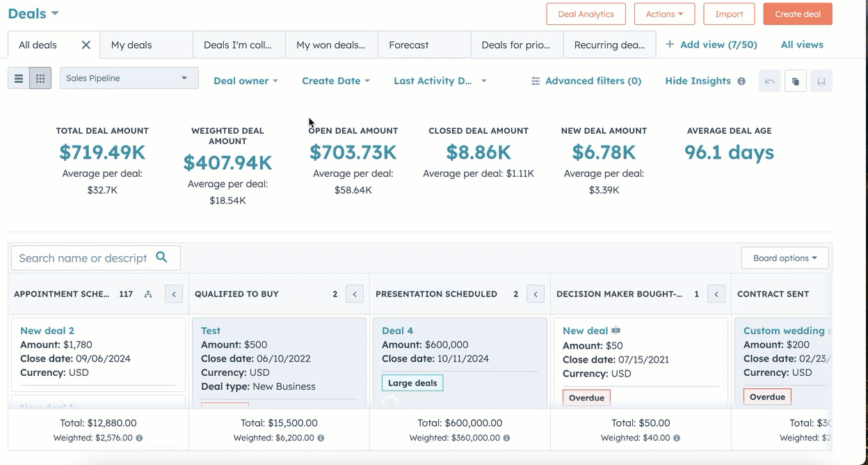Close the All deals tab
The height and width of the screenshot is (465, 868).
(86, 45)
